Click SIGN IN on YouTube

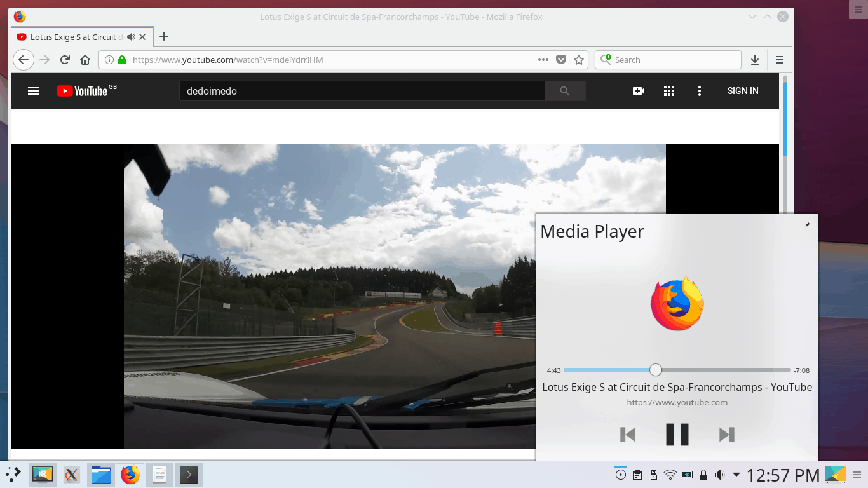pyautogui.click(x=743, y=91)
